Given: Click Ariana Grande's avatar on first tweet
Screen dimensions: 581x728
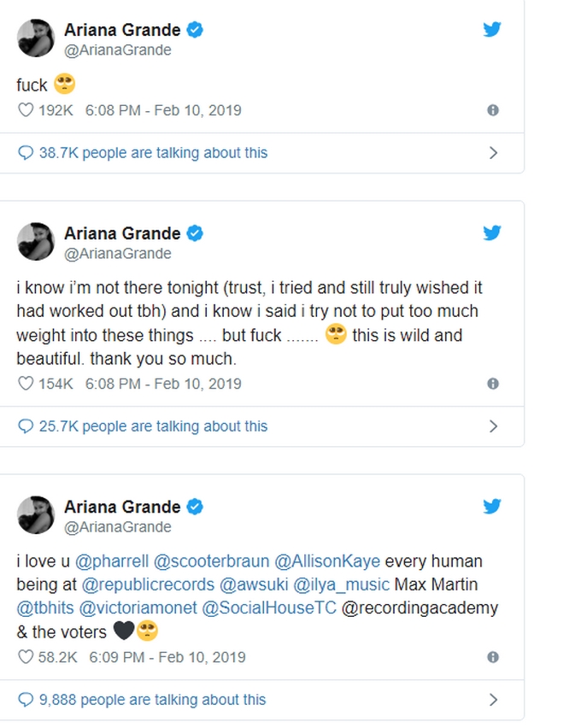Looking at the screenshot, I should pyautogui.click(x=37, y=38).
